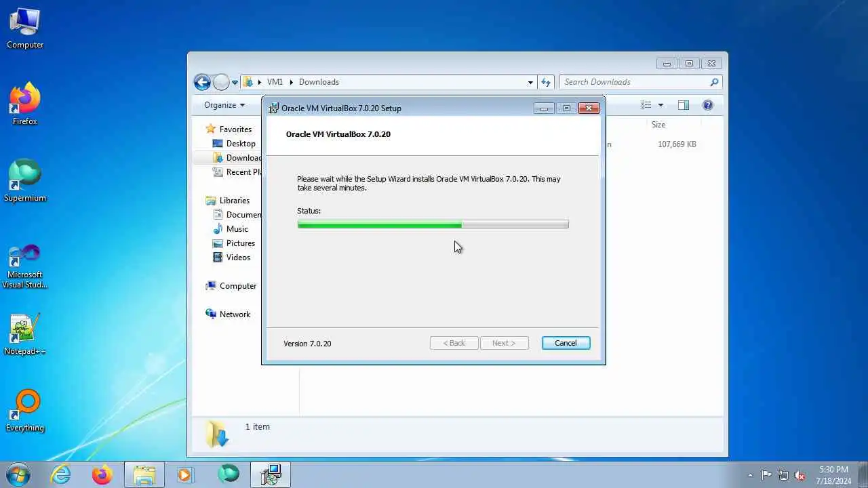Screen dimensions: 868x488
Task: Launch Firefox from desktop shortcut
Action: (25, 104)
